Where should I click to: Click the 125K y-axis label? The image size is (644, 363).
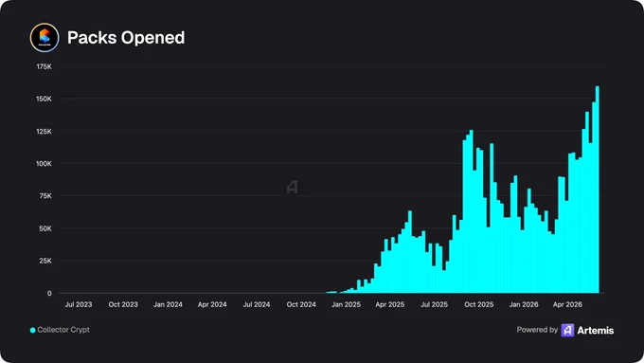44,132
